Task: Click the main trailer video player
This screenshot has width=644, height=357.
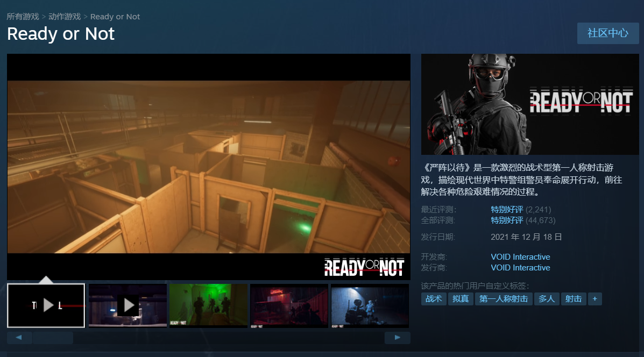Action: [209, 167]
